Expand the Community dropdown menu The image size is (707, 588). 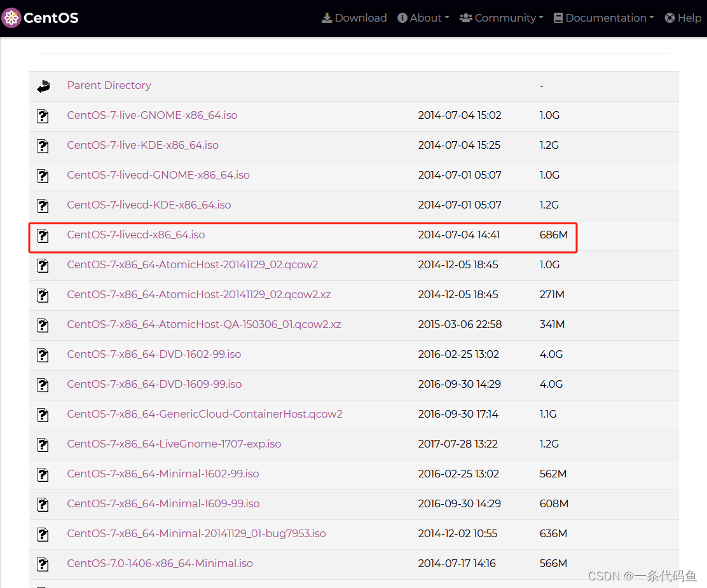[502, 18]
